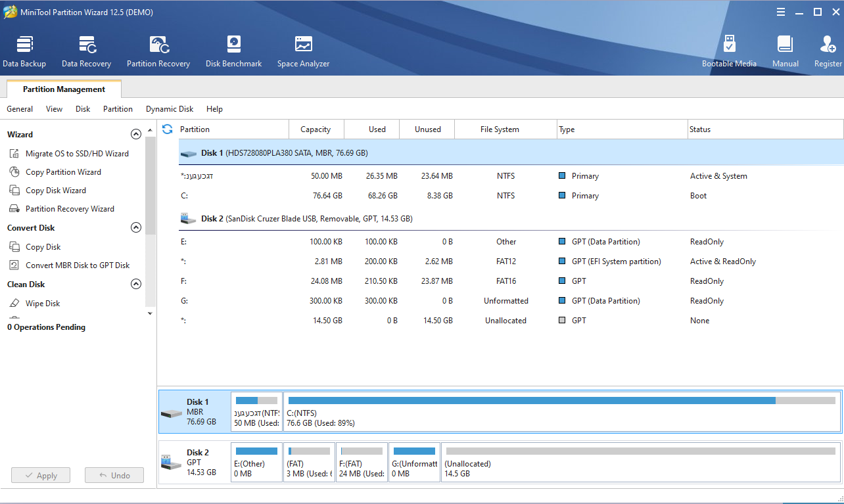Image resolution: width=844 pixels, height=504 pixels.
Task: Sort by Status column header
Action: tap(765, 129)
